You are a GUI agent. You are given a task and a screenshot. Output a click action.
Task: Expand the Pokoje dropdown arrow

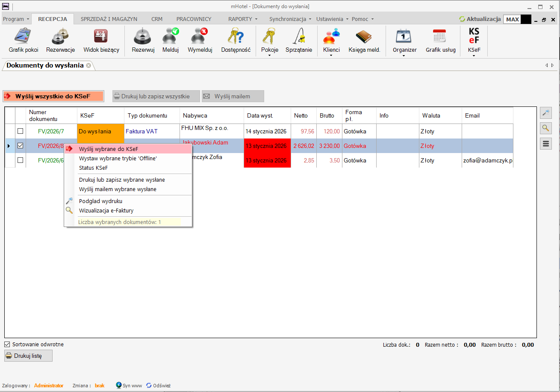(269, 56)
